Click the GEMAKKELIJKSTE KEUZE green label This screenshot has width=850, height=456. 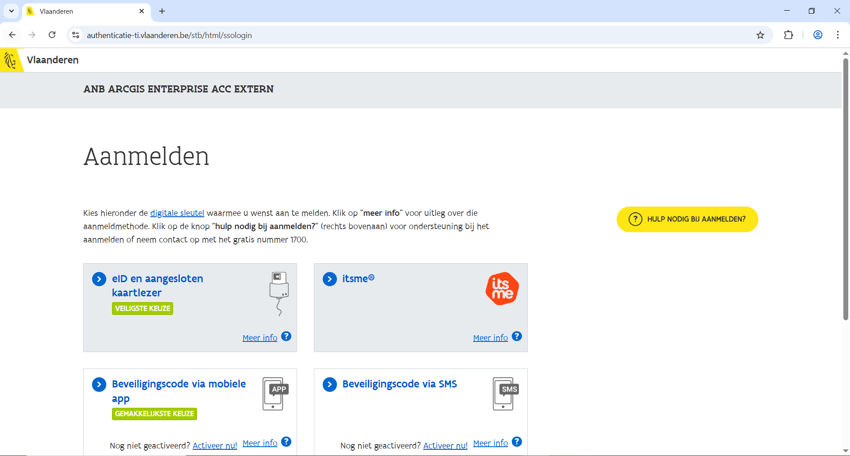click(154, 414)
